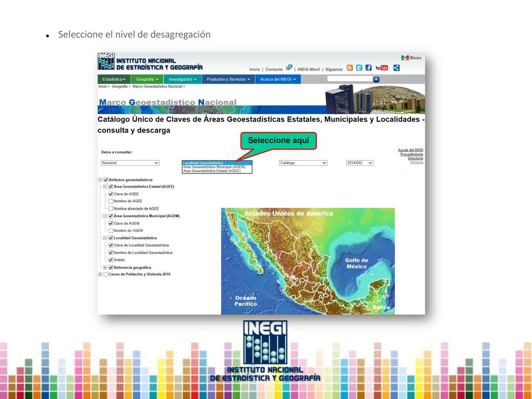This screenshot has height=399, width=532.
Task: Uncheck Nombre de Localidad Geoestadística
Action: [111, 253]
